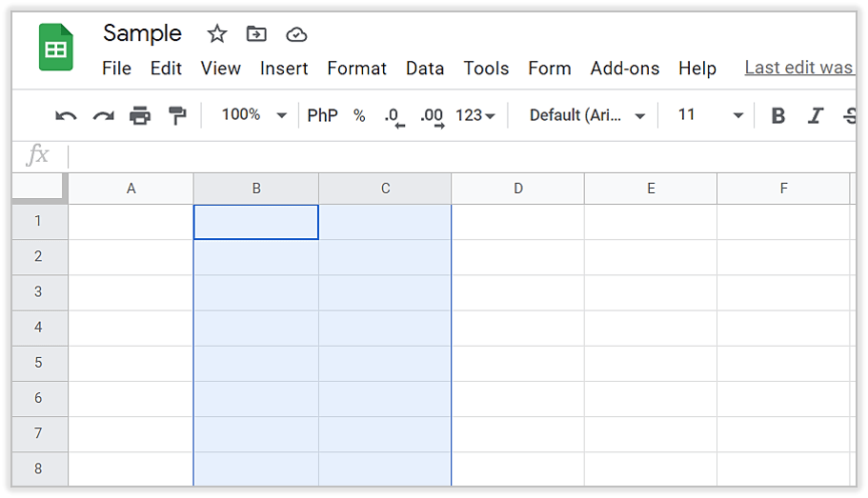Open the font size 11 dropdown
Screen dimensions: 868x498
coord(710,115)
